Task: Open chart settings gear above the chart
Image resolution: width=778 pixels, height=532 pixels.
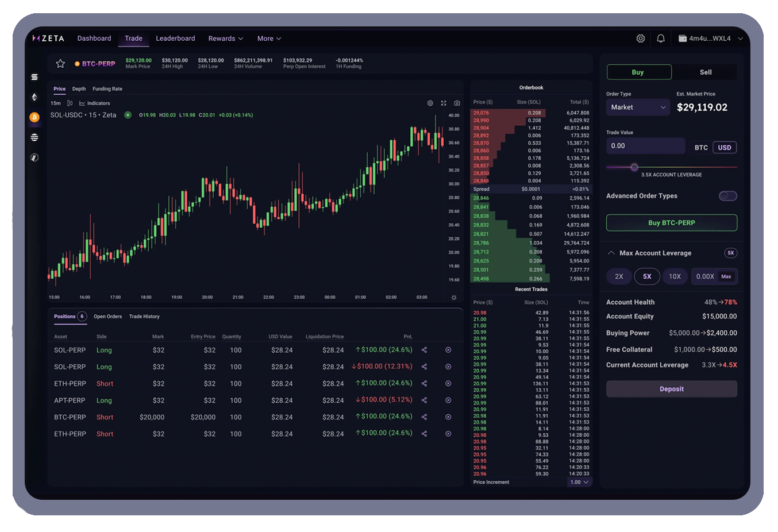Action: pos(430,103)
